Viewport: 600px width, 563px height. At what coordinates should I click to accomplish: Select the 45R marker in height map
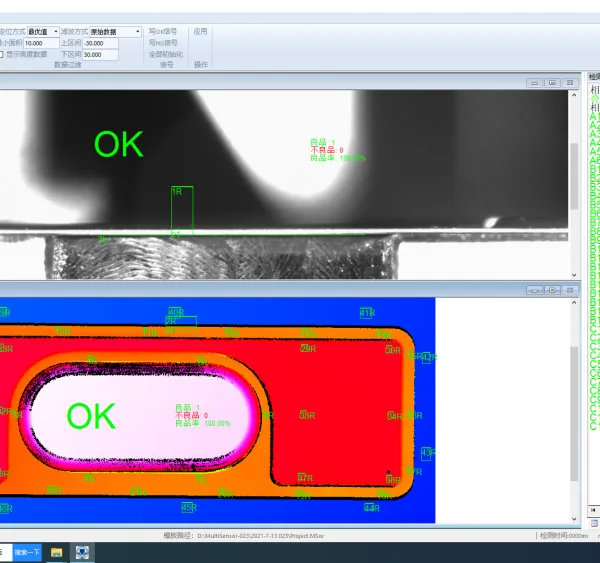(189, 508)
